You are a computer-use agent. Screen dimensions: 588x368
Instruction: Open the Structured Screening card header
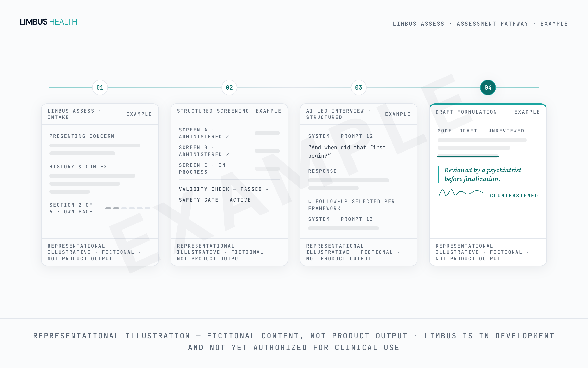tap(229, 111)
